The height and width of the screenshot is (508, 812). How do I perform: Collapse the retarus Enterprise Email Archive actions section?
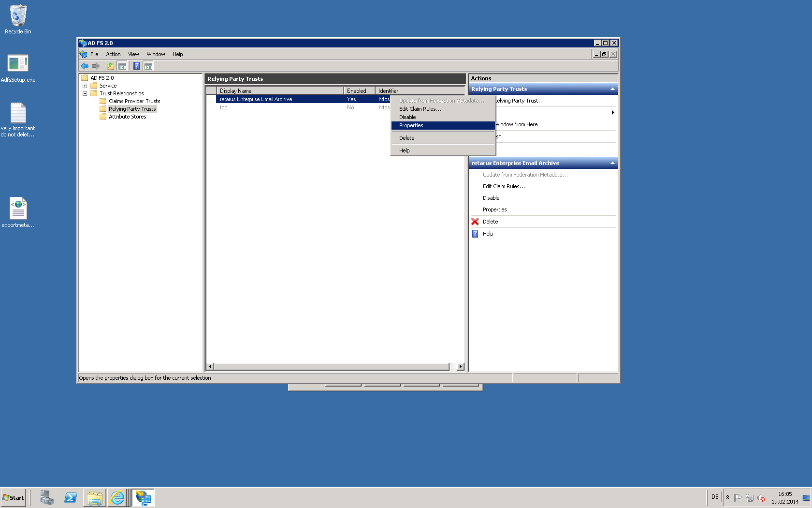[x=612, y=163]
